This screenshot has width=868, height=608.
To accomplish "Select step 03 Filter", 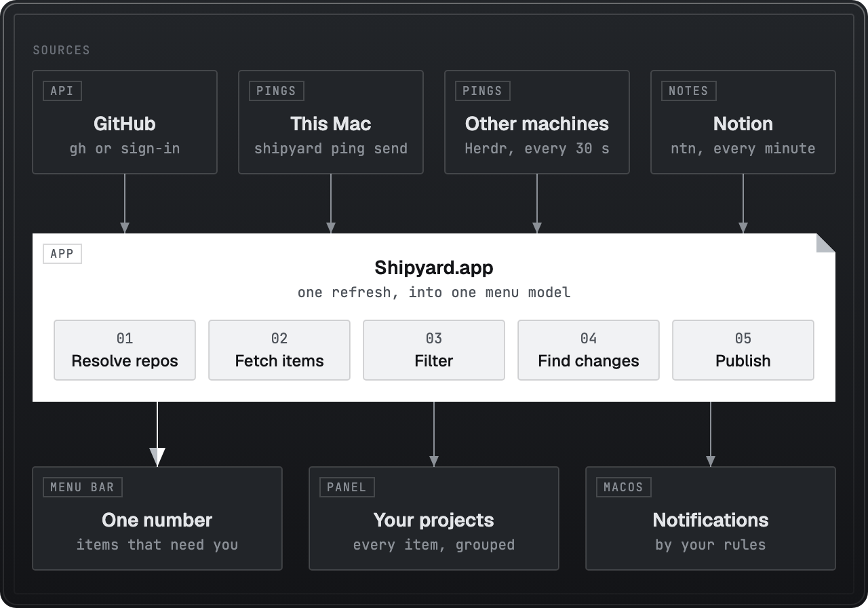I will click(434, 350).
